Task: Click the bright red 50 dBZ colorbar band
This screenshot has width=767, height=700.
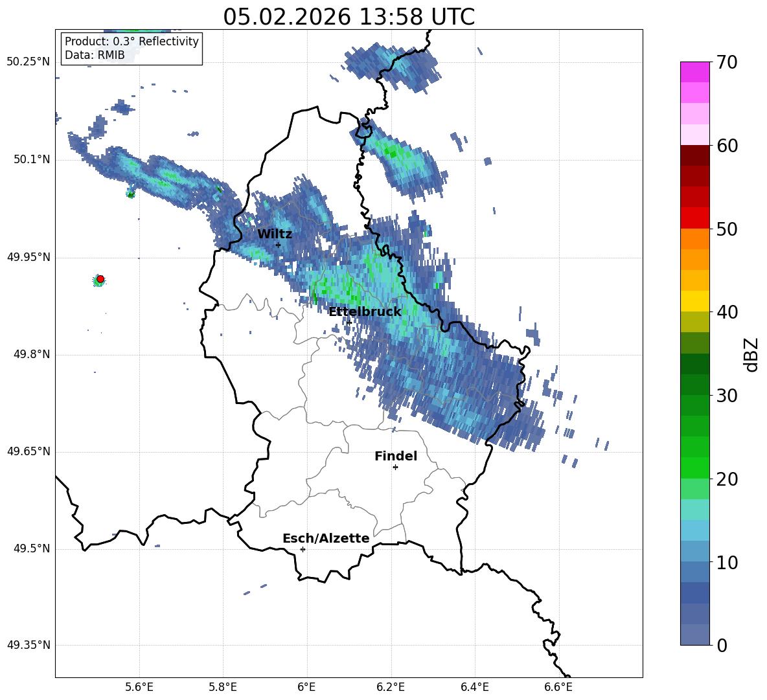Action: click(694, 218)
